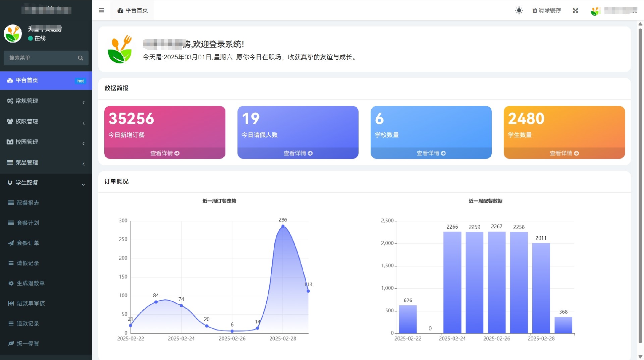Expand the 常规管理 chevron arrow
The height and width of the screenshot is (360, 644).
tap(84, 103)
